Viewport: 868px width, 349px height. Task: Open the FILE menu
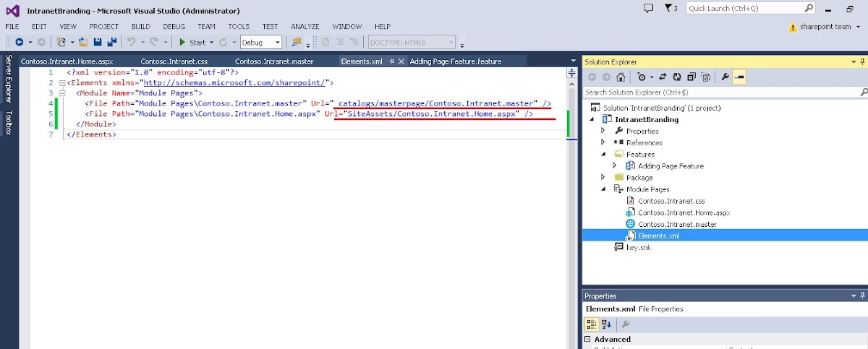[x=12, y=27]
